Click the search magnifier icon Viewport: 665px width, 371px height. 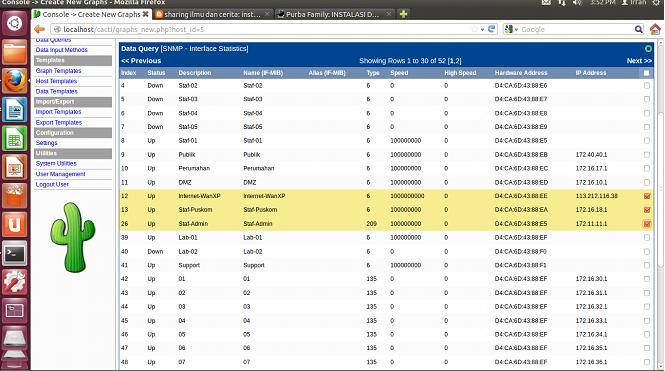point(638,29)
